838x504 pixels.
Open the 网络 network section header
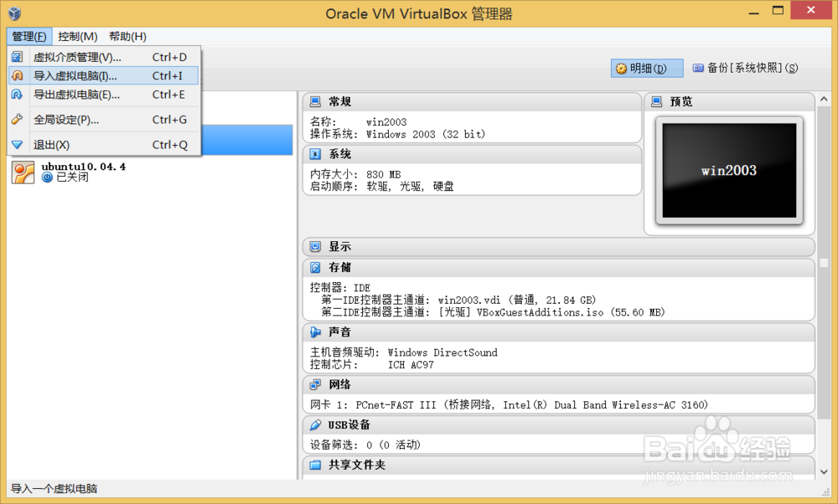pos(558,384)
